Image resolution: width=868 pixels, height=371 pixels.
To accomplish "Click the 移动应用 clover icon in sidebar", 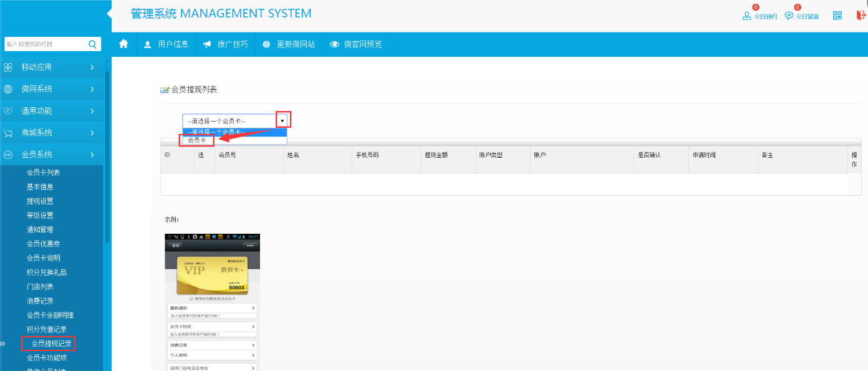I will 8,67.
